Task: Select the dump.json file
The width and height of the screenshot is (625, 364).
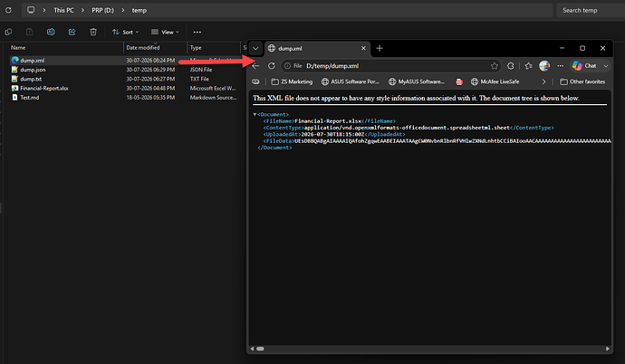Action: [33, 70]
